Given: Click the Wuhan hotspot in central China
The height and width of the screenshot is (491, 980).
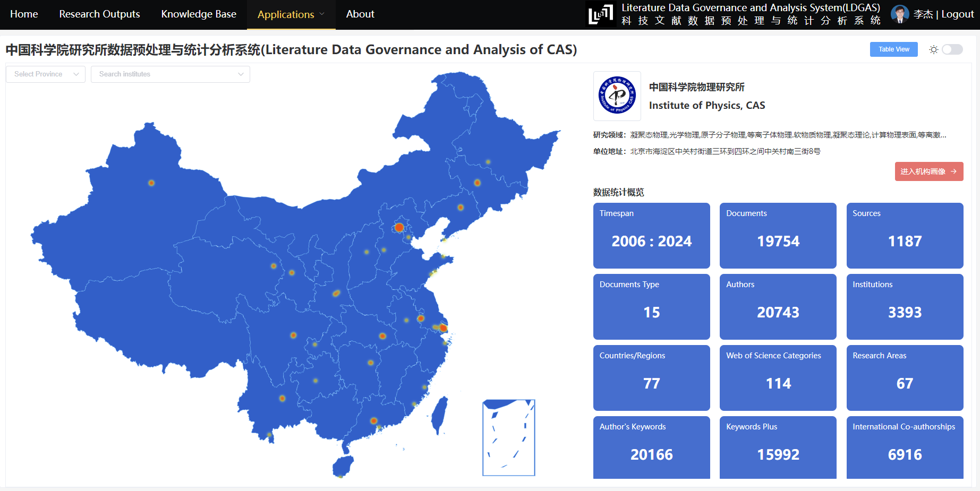Looking at the screenshot, I should (x=382, y=336).
